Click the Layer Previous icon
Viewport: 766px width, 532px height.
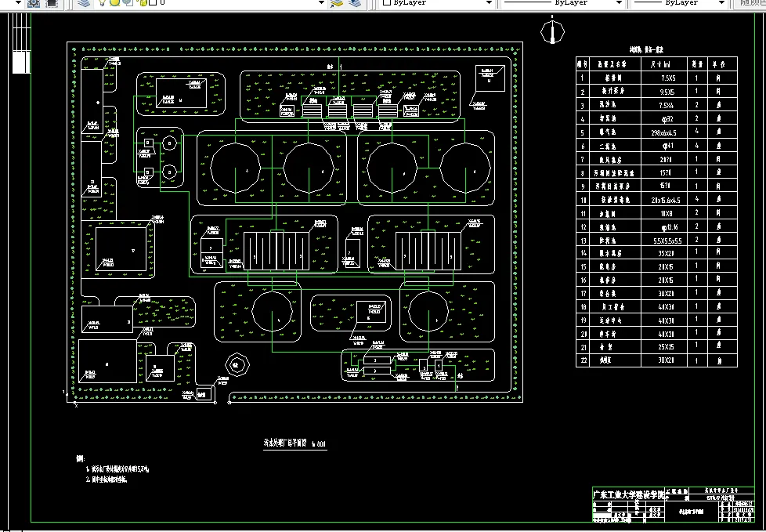click(355, 3)
